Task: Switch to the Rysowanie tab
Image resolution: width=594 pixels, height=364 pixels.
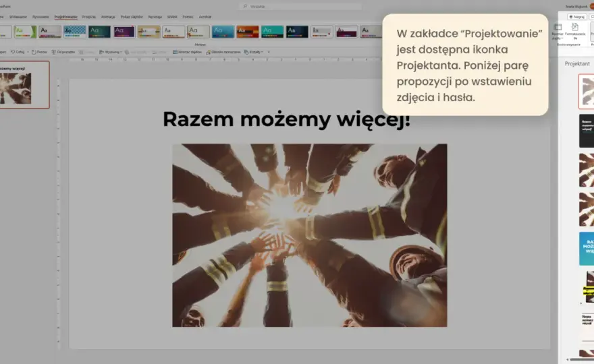Action: coord(40,17)
